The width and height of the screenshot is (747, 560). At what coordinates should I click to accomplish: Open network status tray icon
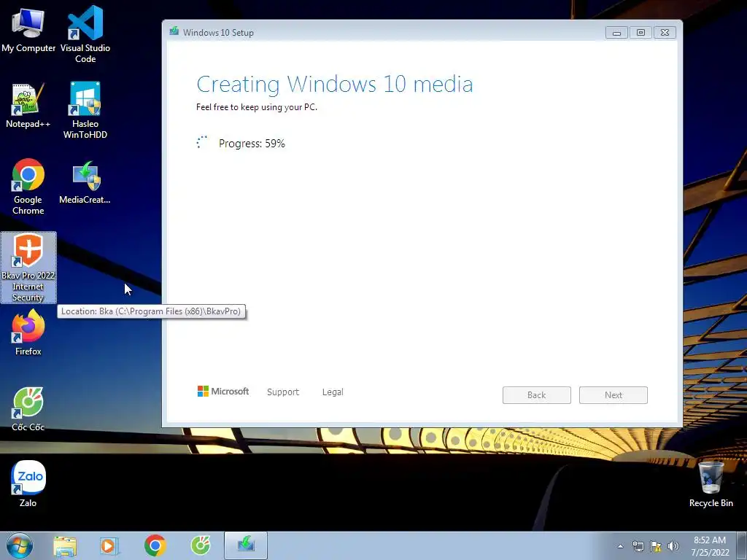[638, 546]
